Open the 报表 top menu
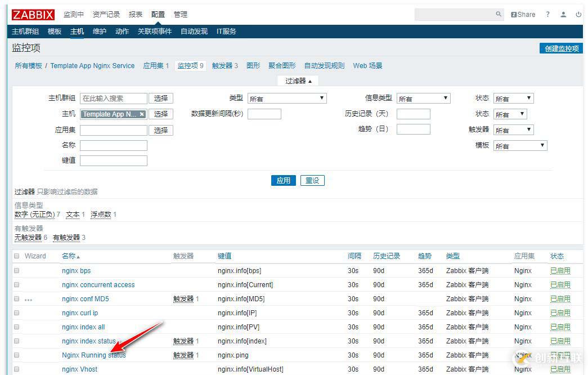The height and width of the screenshot is (375, 588). (136, 14)
